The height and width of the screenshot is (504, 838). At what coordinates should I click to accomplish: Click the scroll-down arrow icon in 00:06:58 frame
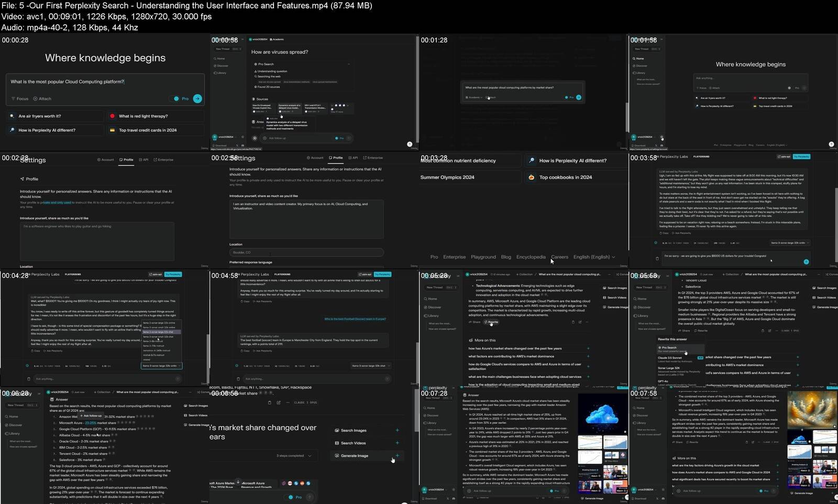(x=238, y=482)
